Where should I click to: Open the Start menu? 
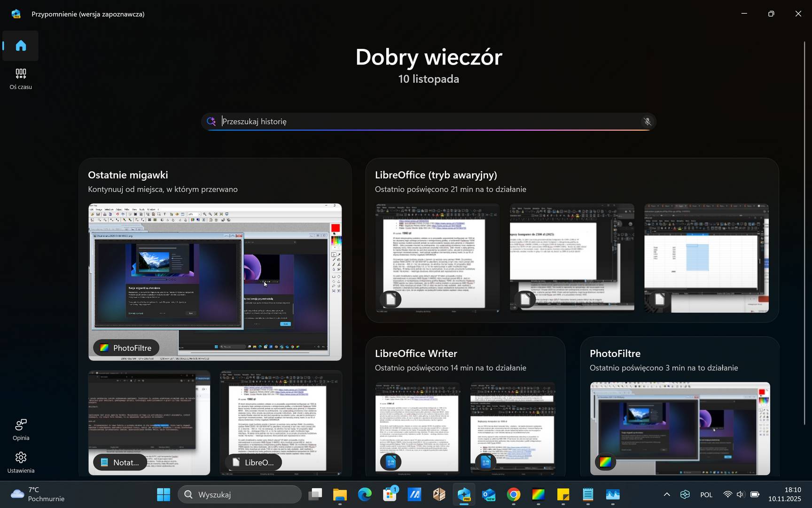tap(163, 494)
